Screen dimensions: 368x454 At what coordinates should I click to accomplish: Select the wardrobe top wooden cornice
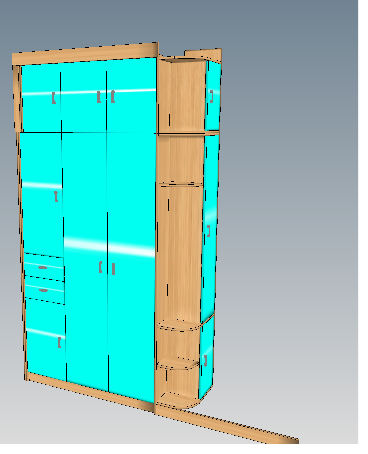pyautogui.click(x=85, y=54)
